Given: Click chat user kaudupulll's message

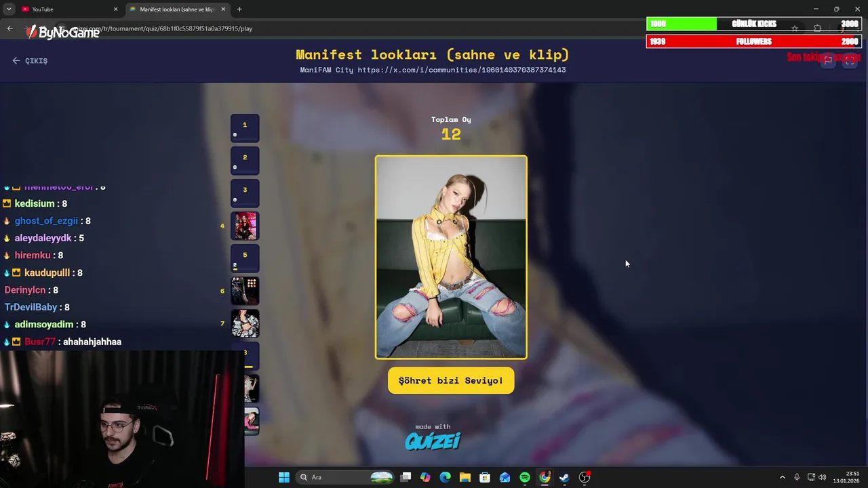Looking at the screenshot, I should click(x=43, y=272).
